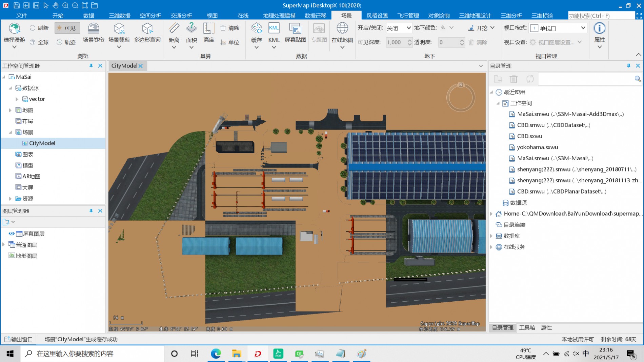Screen dimensions: 644x362
Task: Open the 在线地图 online map tool
Action: pos(342,36)
